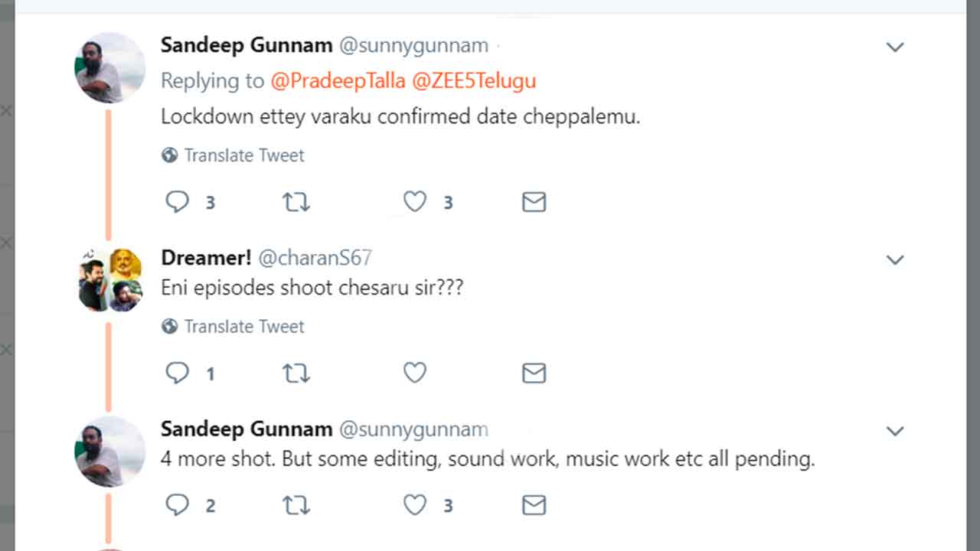Reply to the Dreamer! tweet
The height and width of the screenshot is (551, 980).
click(x=178, y=373)
